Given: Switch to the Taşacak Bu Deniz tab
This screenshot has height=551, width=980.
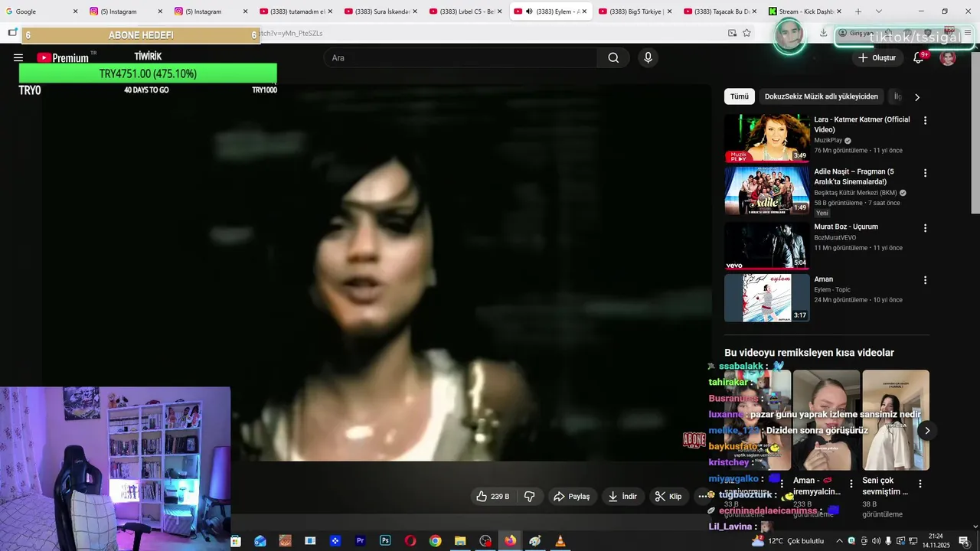Looking at the screenshot, I should click(721, 11).
